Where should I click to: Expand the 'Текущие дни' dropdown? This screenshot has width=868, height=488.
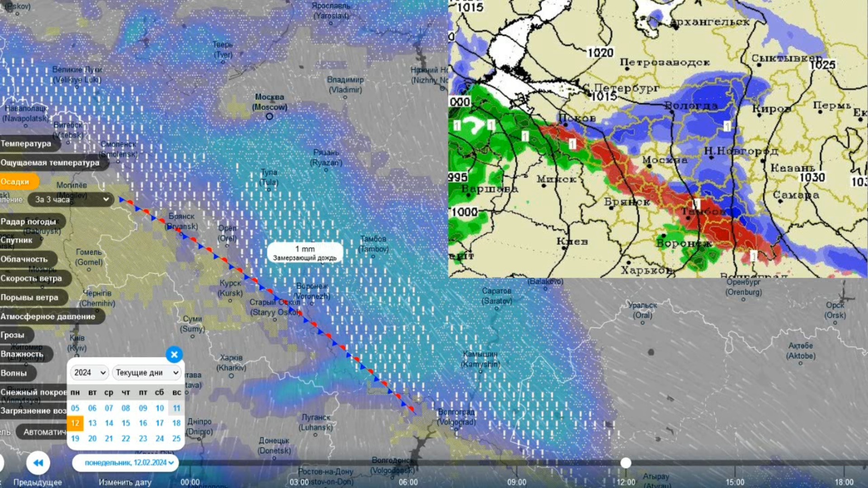146,372
